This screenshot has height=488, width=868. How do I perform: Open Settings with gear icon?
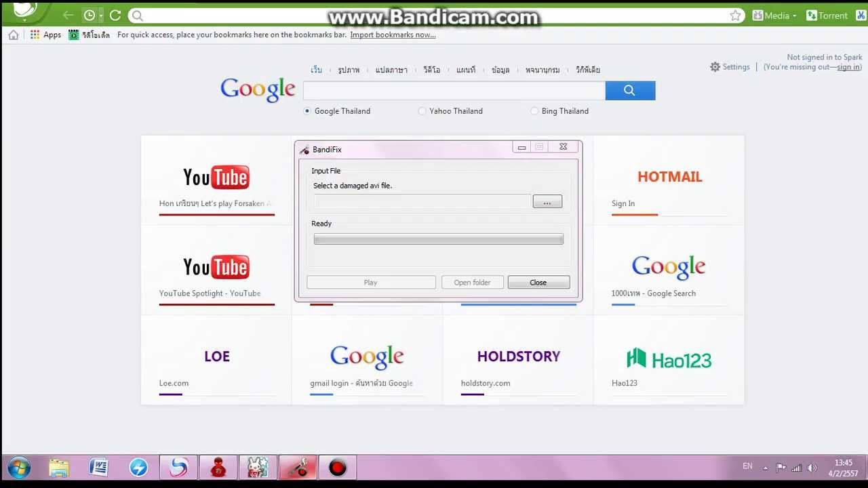coord(730,66)
